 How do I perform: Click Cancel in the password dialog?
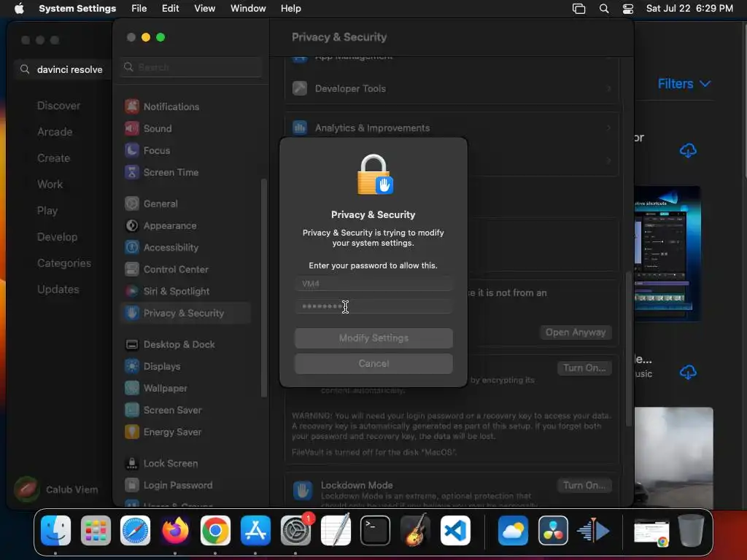pos(373,364)
